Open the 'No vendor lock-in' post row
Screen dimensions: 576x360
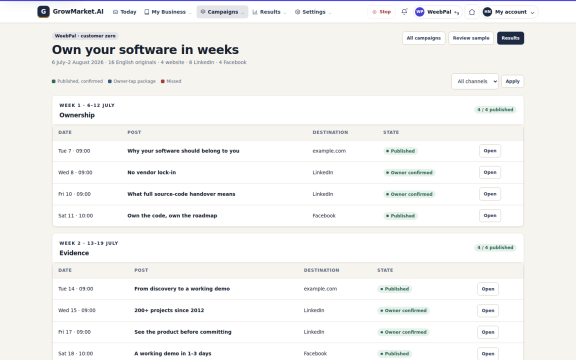point(490,172)
